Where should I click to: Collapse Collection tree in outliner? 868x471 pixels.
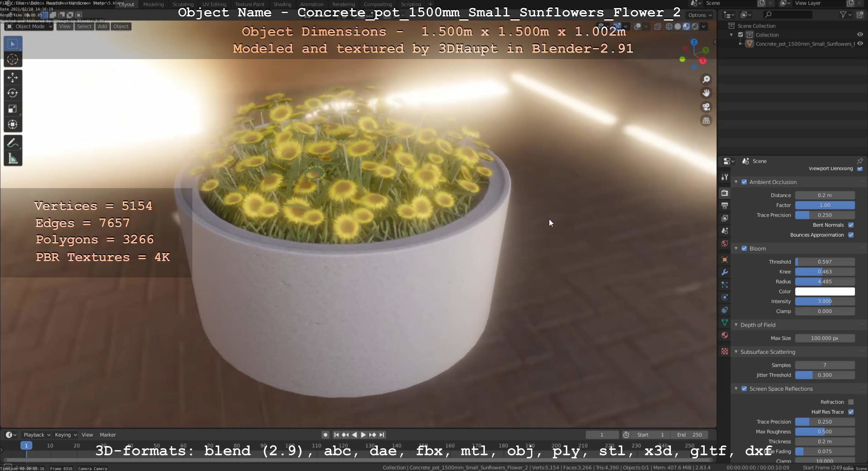[731, 35]
